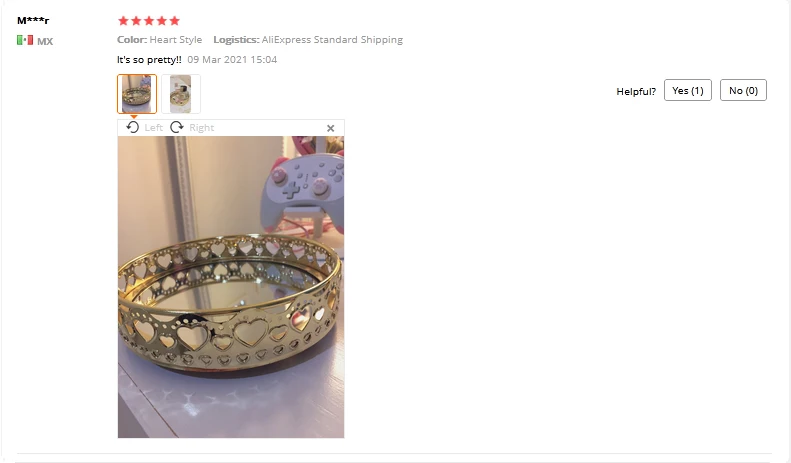Screen dimensions: 791x463
Task: Click the first red rating star
Action: click(x=123, y=21)
